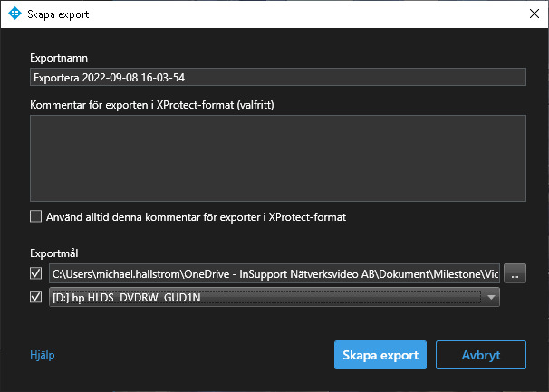Click the export folder path field
This screenshot has height=392, width=549.
[x=274, y=273]
